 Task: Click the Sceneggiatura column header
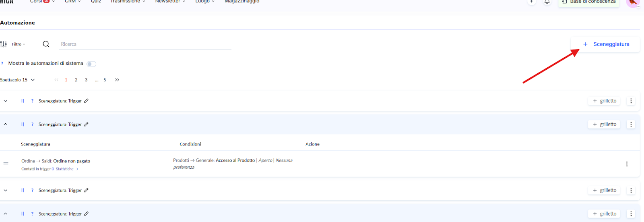click(x=35, y=144)
